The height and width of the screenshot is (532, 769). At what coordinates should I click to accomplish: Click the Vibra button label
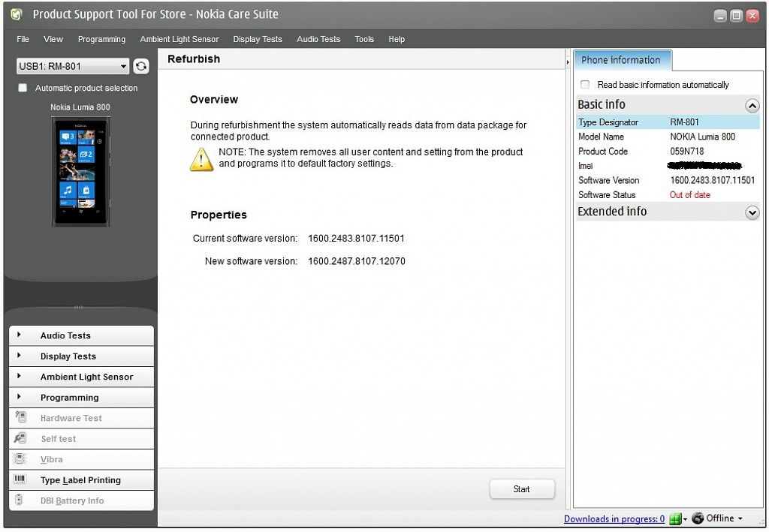(x=52, y=459)
